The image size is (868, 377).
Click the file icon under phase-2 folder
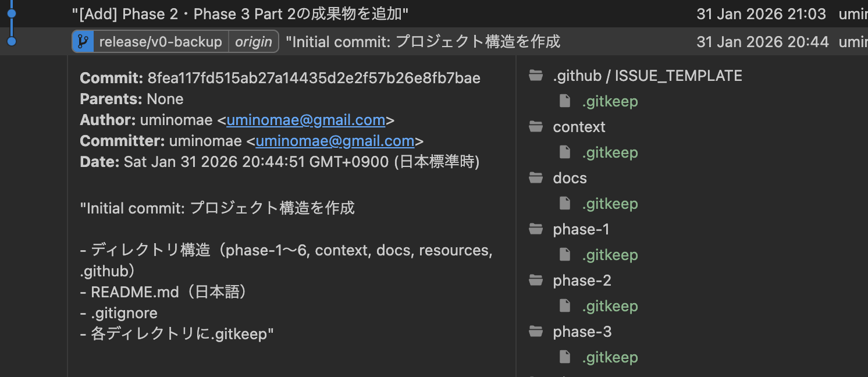[x=564, y=306]
